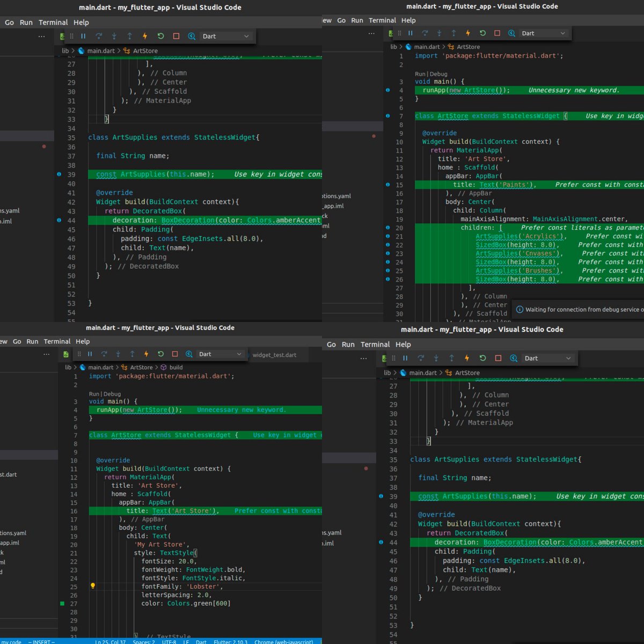
Task: Restart the debug session in the bottom-left window
Action: 160,354
